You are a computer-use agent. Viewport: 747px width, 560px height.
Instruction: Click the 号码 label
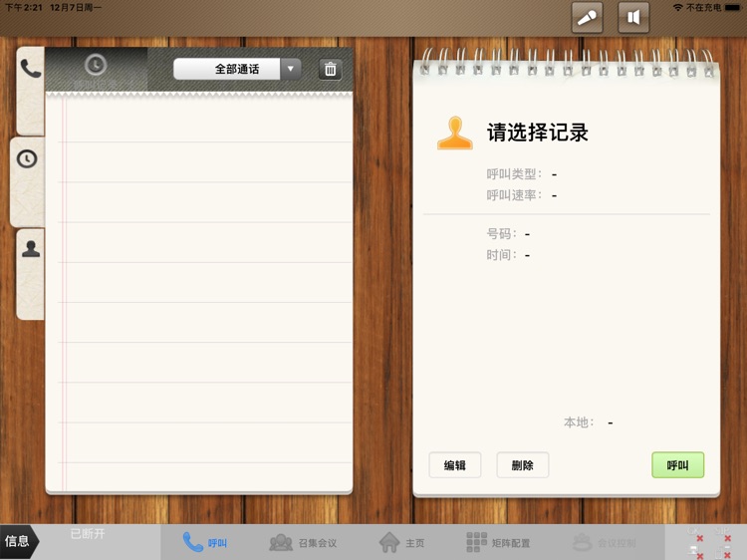click(x=501, y=234)
